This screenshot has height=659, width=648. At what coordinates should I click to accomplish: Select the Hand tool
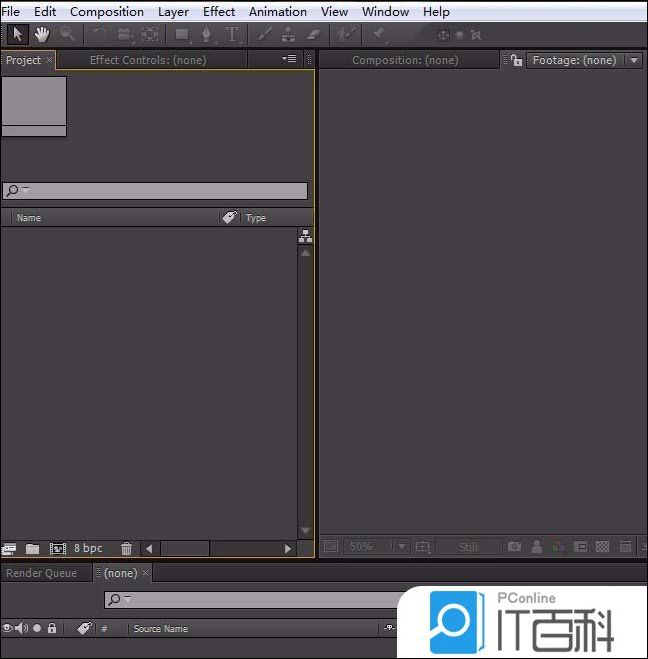(42, 34)
